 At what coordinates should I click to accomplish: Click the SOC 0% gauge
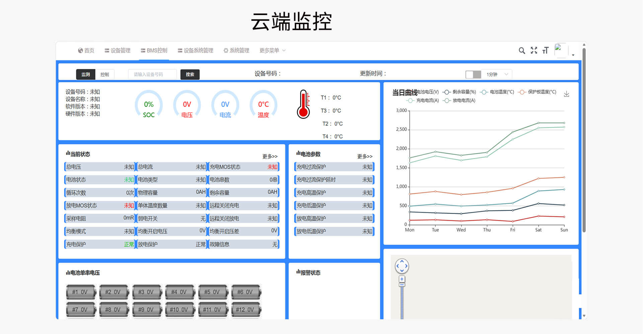point(149,105)
